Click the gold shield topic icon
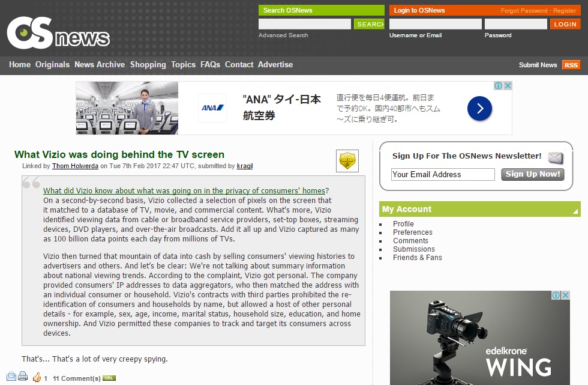 [x=347, y=160]
